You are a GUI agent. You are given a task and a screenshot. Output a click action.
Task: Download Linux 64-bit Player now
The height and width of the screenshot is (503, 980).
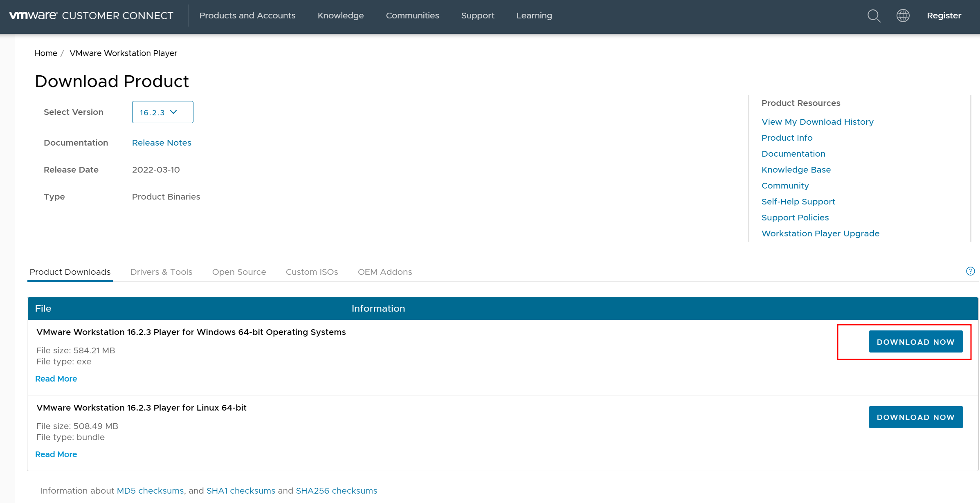(x=915, y=417)
